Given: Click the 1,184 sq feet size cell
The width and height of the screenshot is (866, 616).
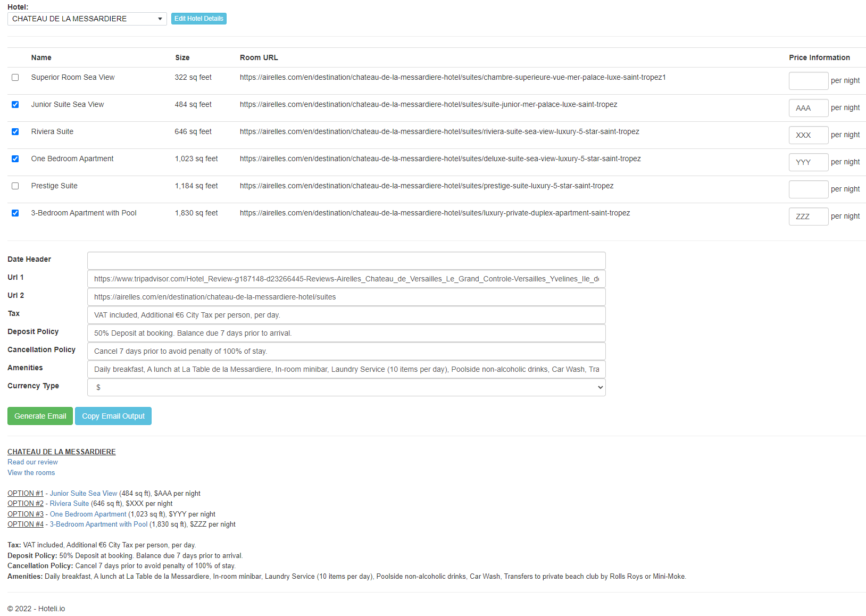Looking at the screenshot, I should point(196,186).
